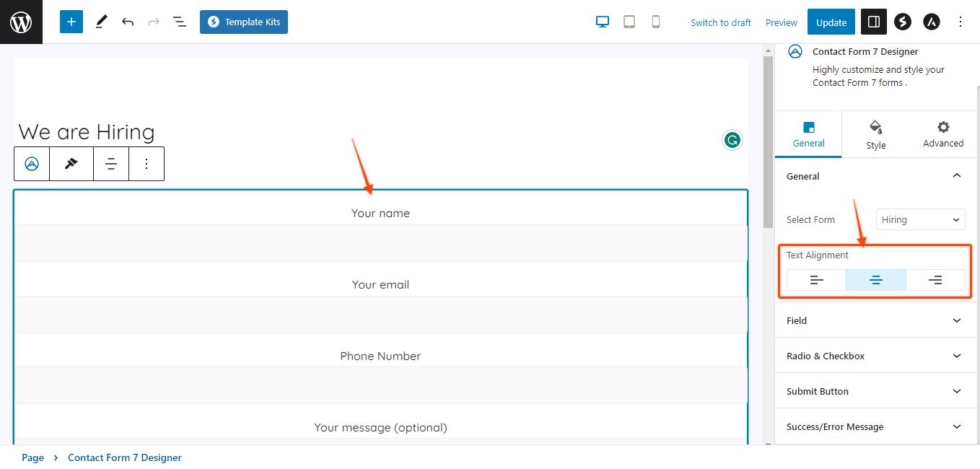Switch to tablet preview icon

coord(629,22)
